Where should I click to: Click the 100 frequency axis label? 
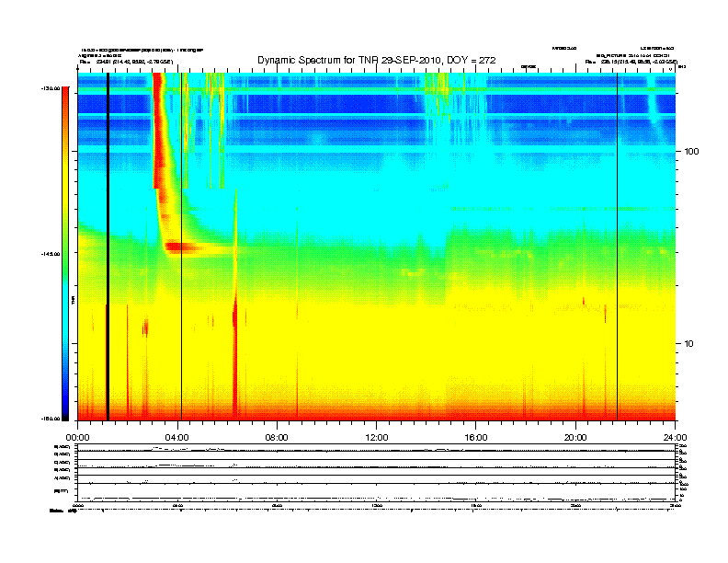tap(692, 152)
